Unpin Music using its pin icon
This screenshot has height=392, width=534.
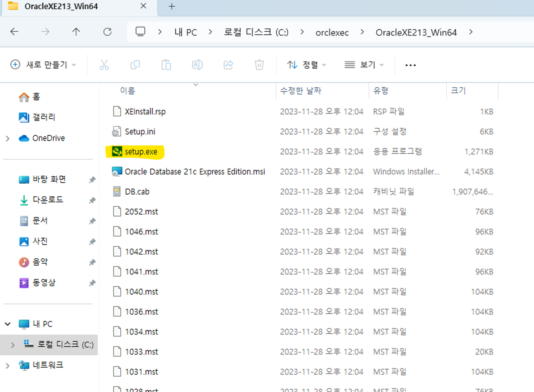click(92, 263)
